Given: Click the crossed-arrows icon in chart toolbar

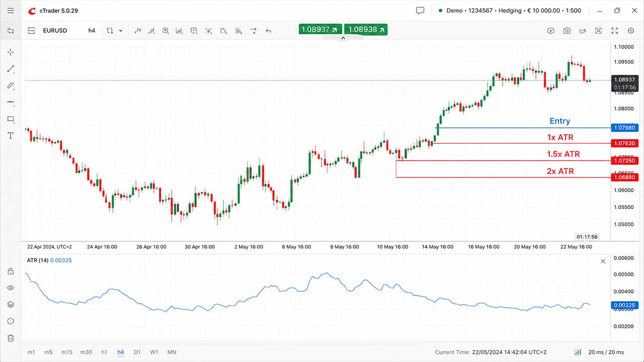Looking at the screenshot, I should pos(209,31).
